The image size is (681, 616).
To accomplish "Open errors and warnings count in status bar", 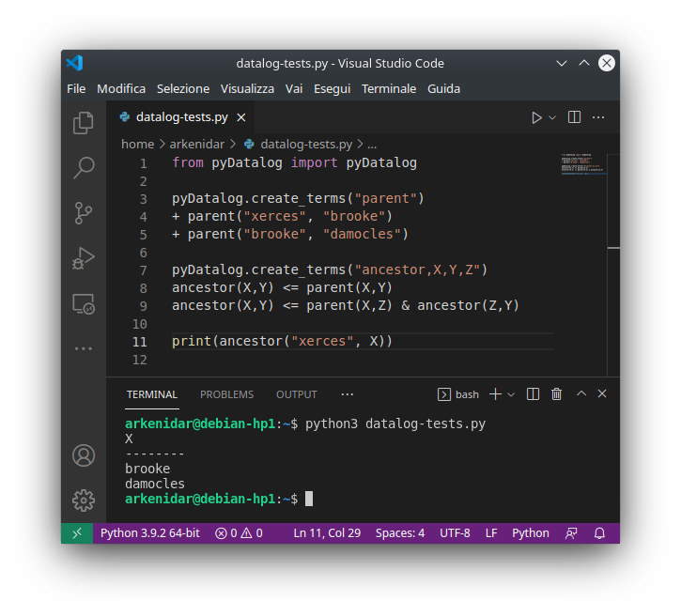I will point(239,533).
